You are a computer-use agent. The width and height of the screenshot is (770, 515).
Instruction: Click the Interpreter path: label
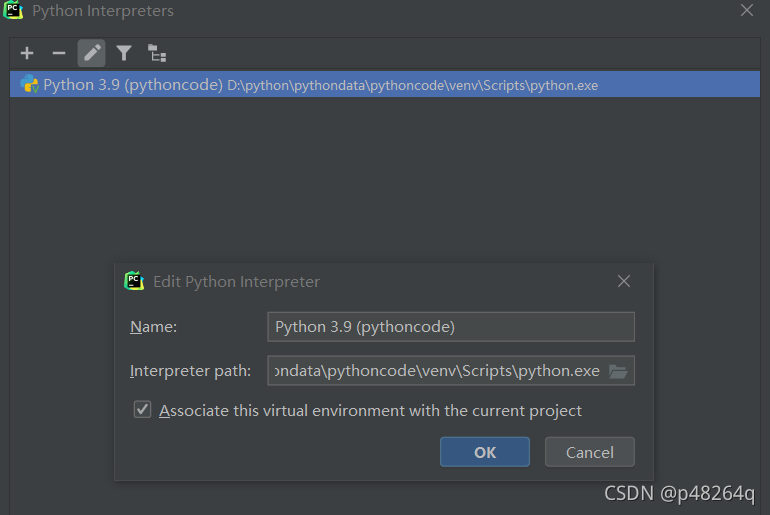tap(191, 371)
